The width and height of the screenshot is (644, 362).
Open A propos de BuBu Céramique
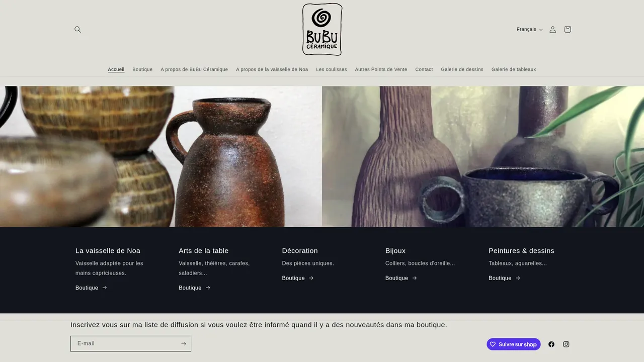tap(194, 69)
